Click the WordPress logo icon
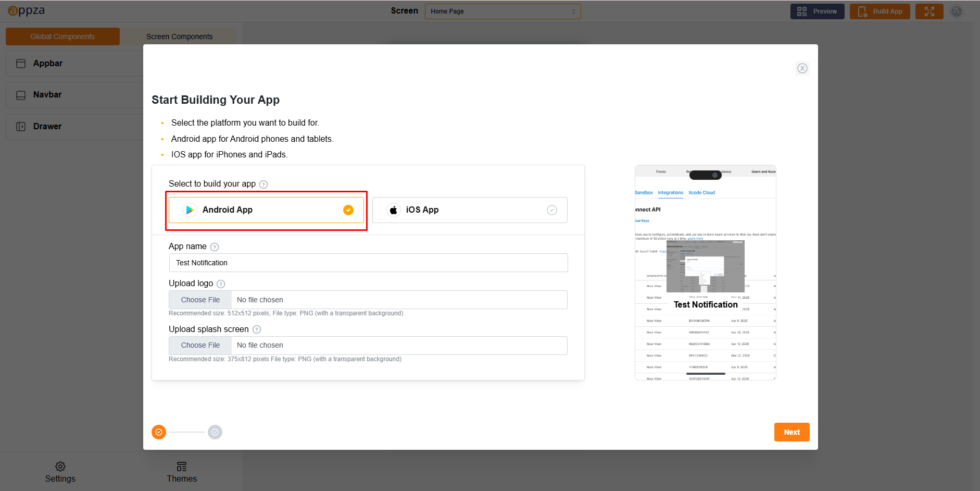 tap(957, 11)
